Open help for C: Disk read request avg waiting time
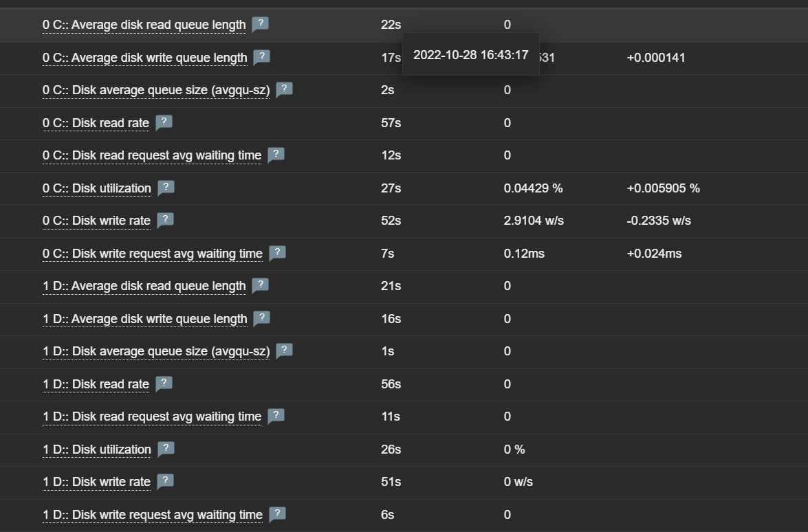The height and width of the screenshot is (532, 808). [x=276, y=155]
